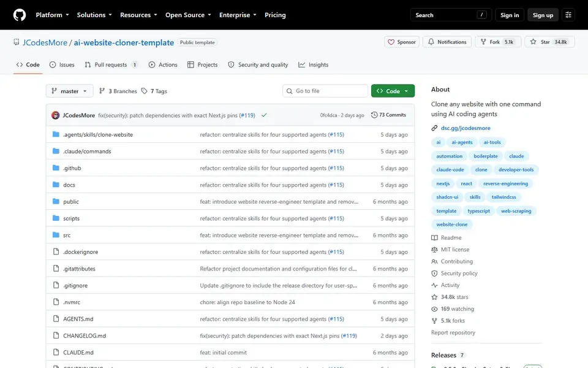Focus the Go to file input
Image resolution: width=588 pixels, height=368 pixels.
click(325, 91)
